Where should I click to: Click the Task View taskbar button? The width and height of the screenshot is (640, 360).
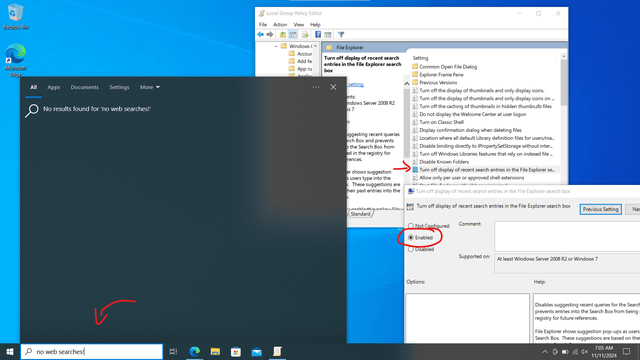tap(173, 351)
